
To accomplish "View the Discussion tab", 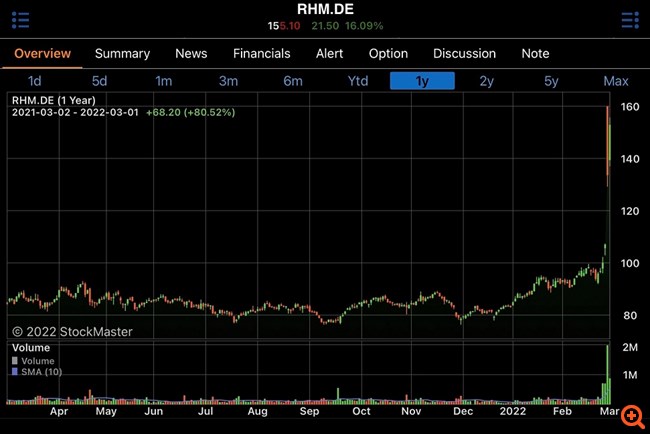I will pyautogui.click(x=464, y=53).
